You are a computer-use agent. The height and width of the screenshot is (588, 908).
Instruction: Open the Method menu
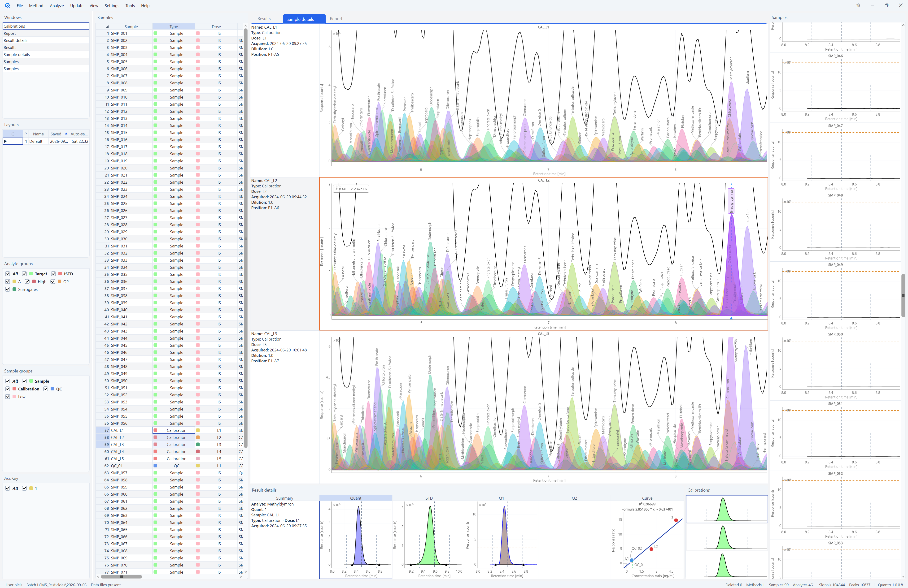point(36,6)
